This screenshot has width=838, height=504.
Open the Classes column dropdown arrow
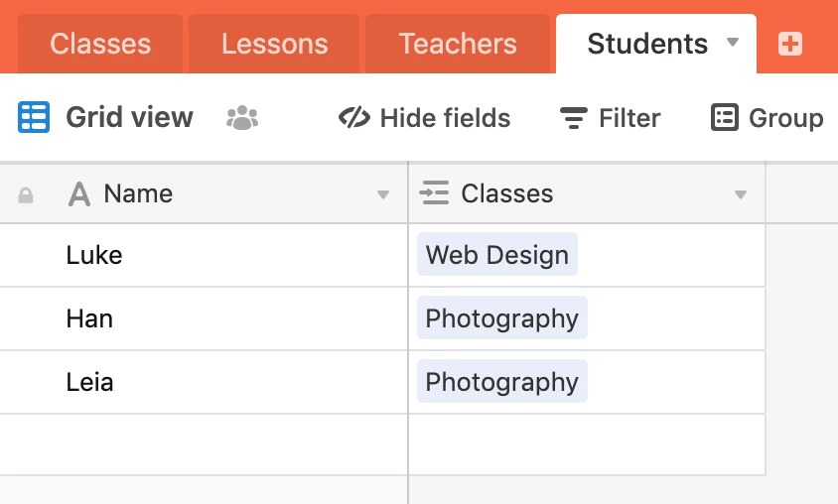point(740,194)
